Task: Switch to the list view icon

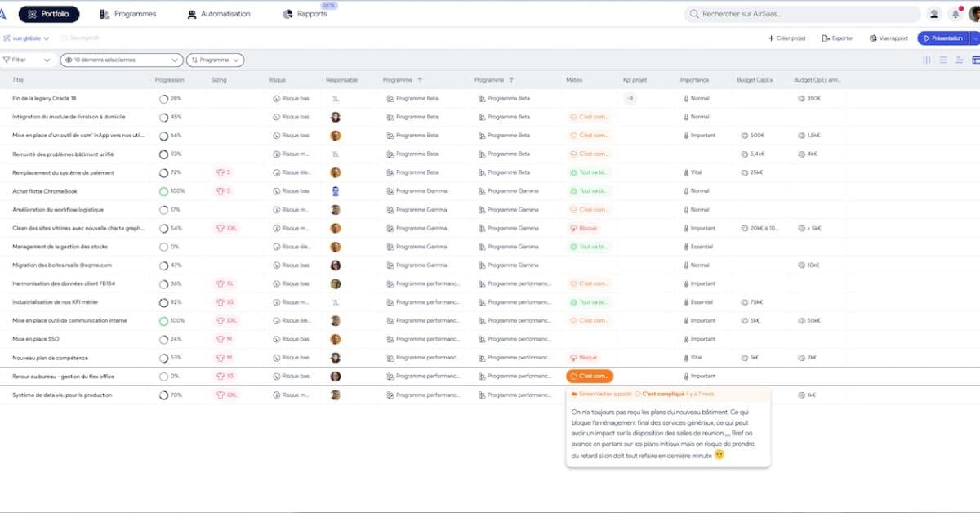Action: tap(943, 60)
